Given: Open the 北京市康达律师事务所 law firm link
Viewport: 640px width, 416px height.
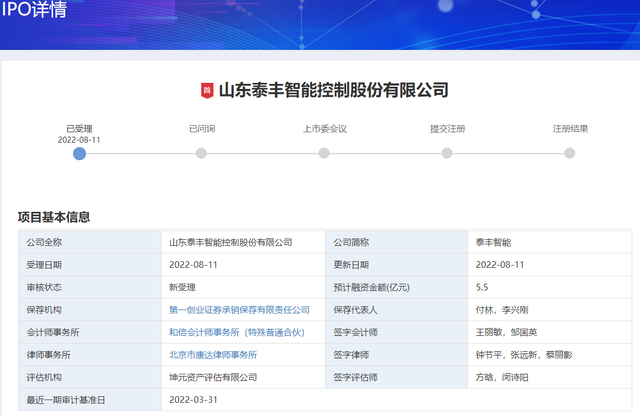Looking at the screenshot, I should click(x=213, y=355).
